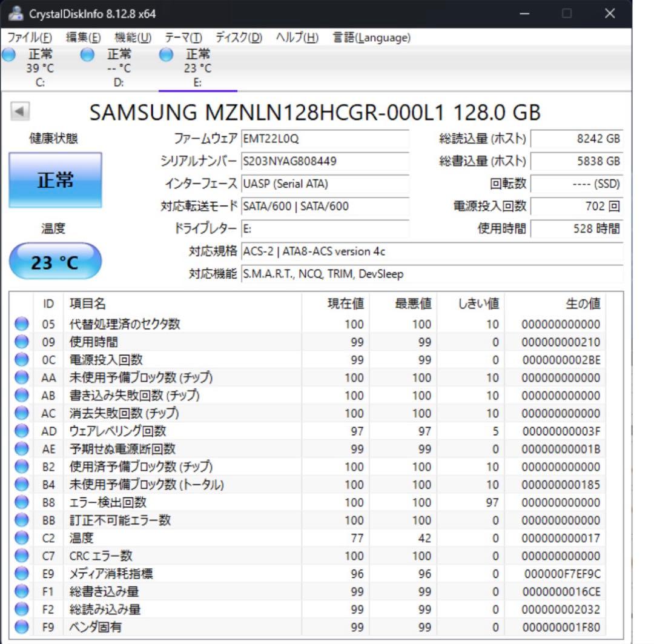Click the blue health indicator above the D: drive
Image resolution: width=654 pixels, height=644 pixels.
coord(87,54)
